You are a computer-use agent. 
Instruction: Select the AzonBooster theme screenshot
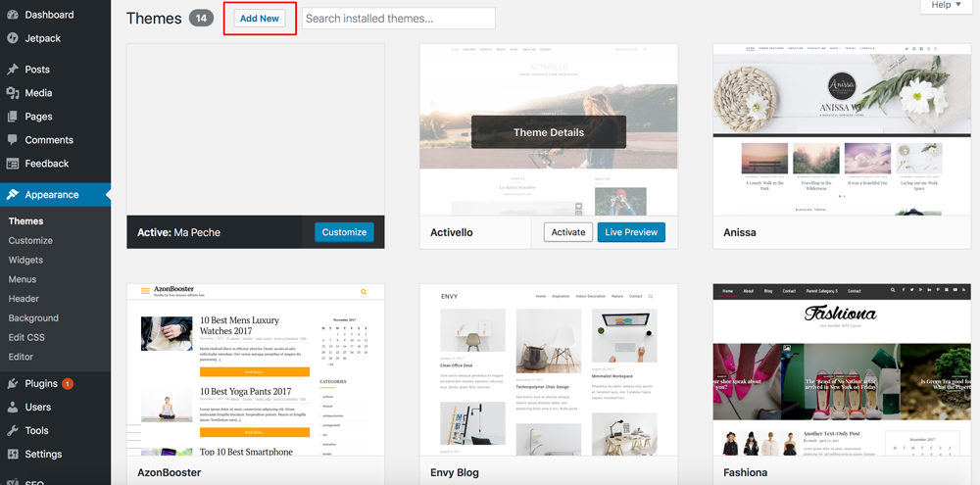(256, 369)
